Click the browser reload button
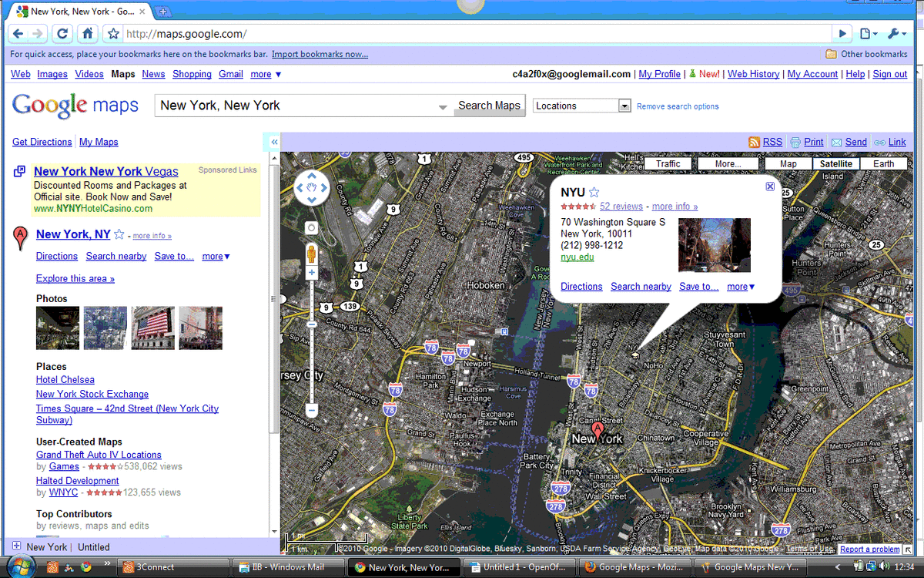This screenshot has height=578, width=924. pos(63,34)
